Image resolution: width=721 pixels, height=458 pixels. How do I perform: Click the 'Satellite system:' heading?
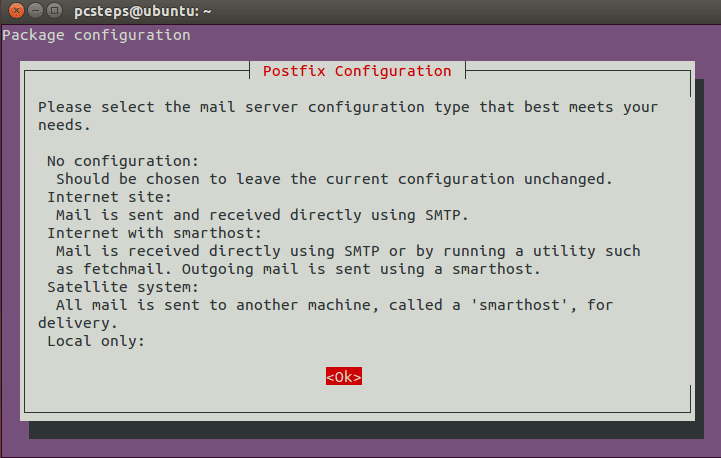pos(123,287)
